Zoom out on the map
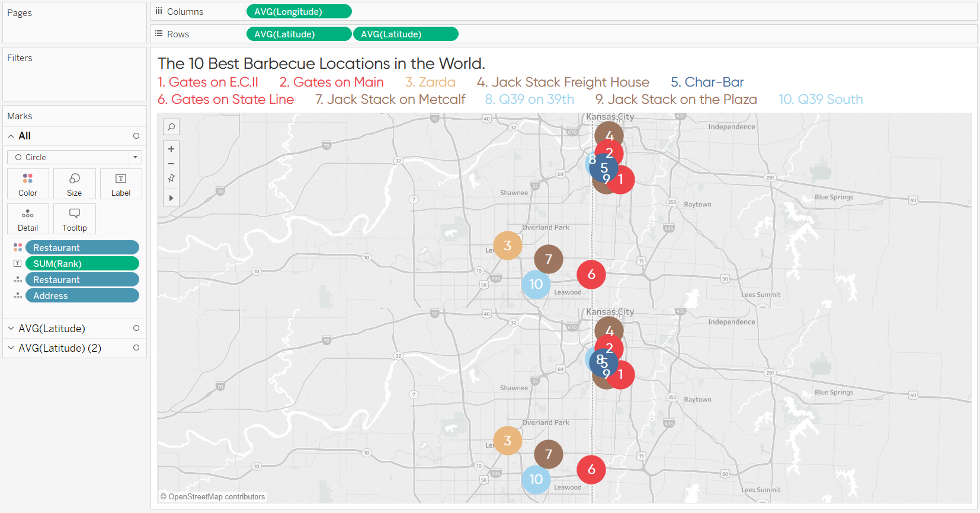 (171, 164)
